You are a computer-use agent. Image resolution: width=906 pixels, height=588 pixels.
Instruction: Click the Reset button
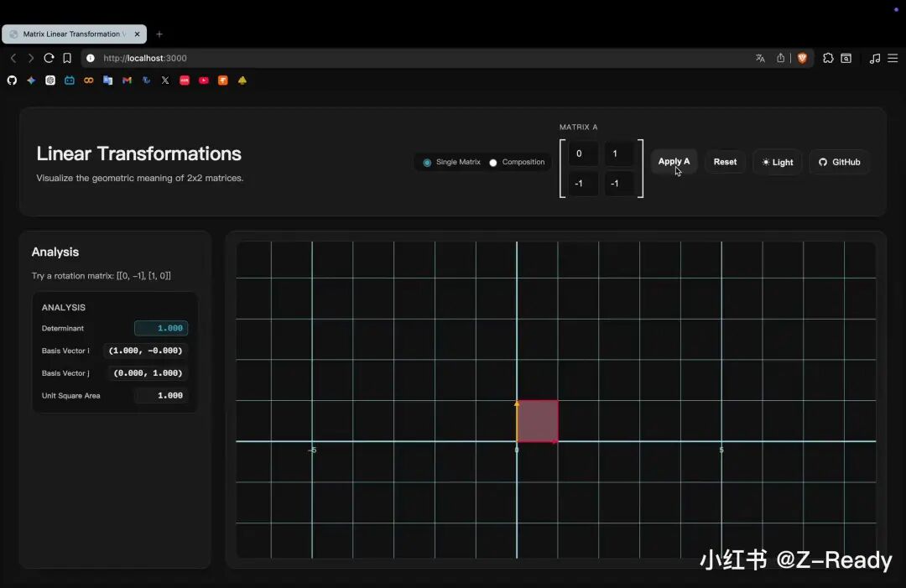tap(725, 162)
